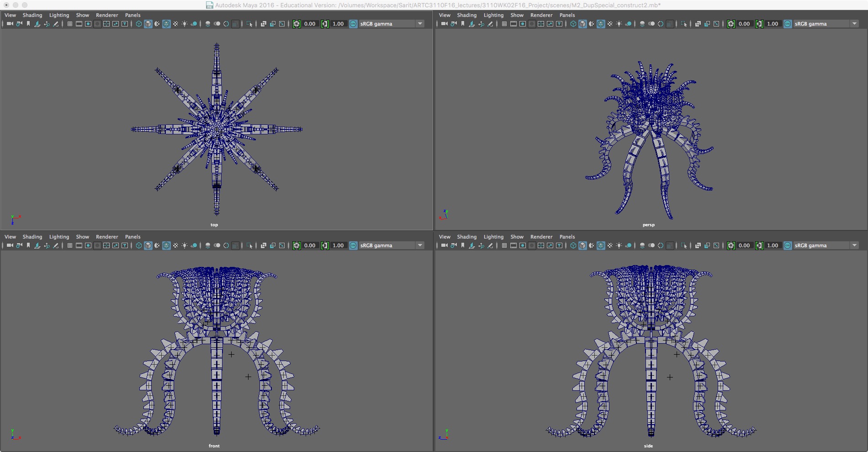Open sRGB gamma dropdown in persp panel

(x=826, y=24)
